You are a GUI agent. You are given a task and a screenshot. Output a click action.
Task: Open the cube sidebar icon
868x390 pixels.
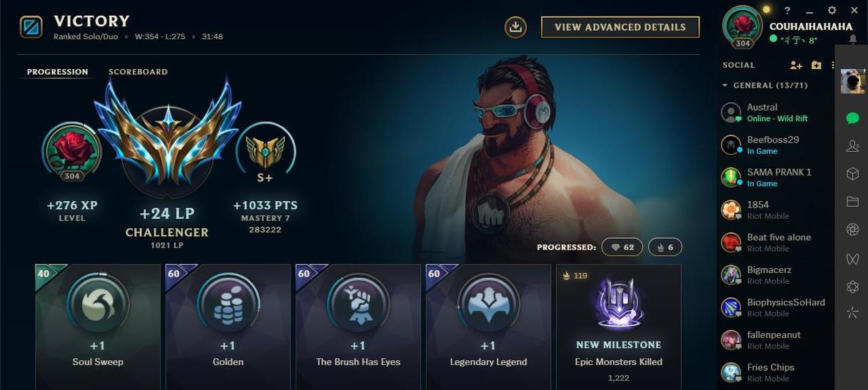[x=852, y=174]
